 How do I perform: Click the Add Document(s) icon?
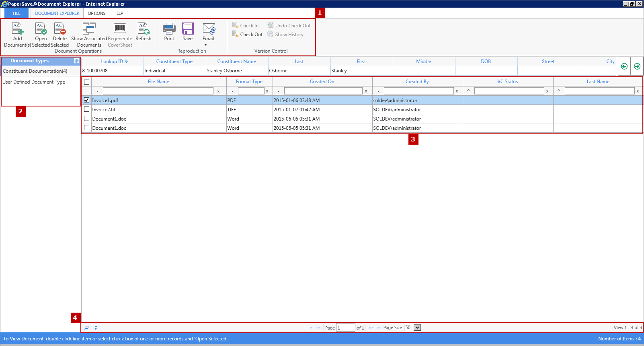(x=17, y=29)
